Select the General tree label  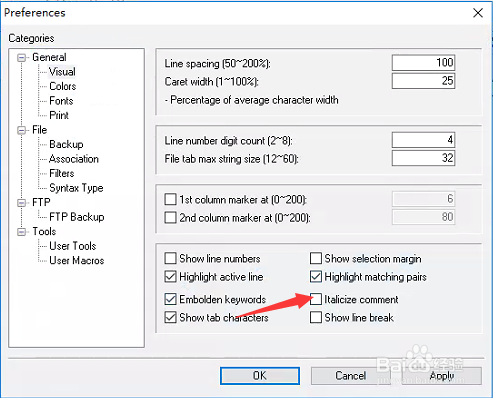(x=49, y=57)
